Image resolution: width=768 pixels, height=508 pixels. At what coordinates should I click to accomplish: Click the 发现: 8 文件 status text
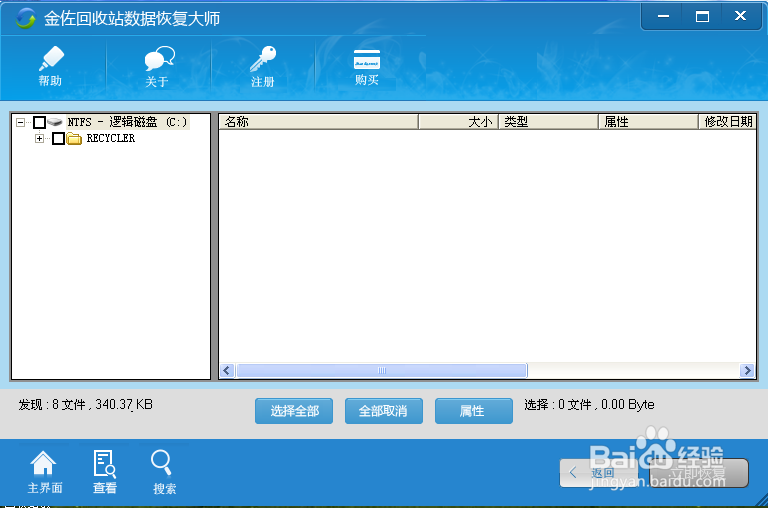point(86,405)
